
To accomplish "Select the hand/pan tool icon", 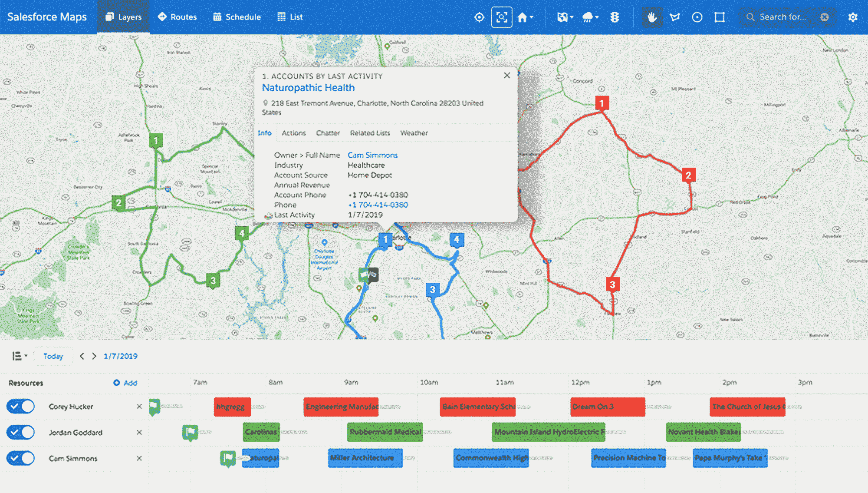I will [651, 16].
